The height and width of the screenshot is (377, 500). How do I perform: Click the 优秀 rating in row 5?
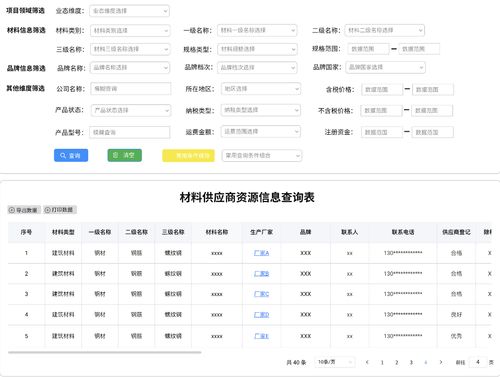point(456,336)
